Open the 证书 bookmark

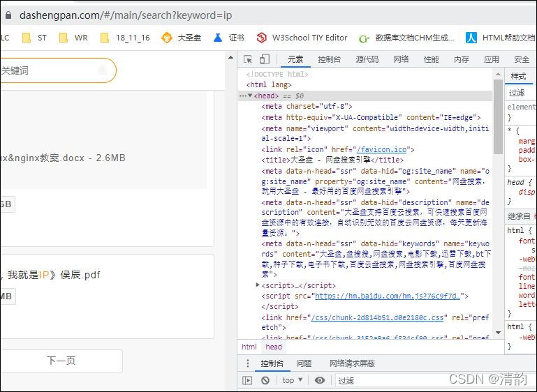point(229,38)
